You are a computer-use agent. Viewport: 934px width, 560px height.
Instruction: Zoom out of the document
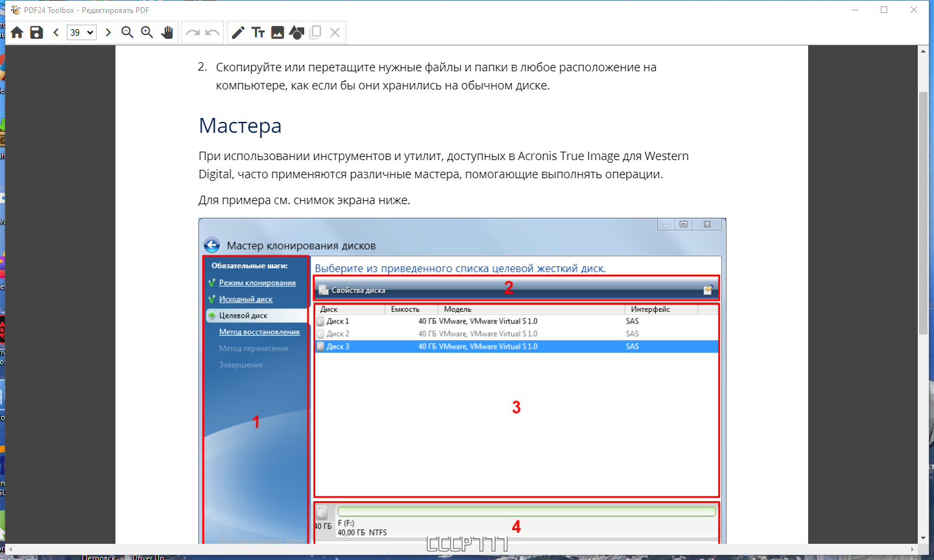pos(127,32)
